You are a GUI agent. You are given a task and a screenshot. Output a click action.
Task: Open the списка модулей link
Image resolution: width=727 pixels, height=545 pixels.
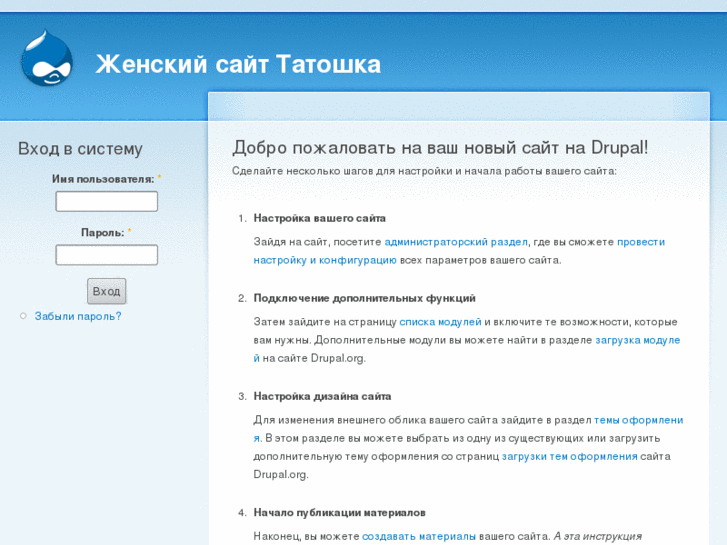click(440, 322)
